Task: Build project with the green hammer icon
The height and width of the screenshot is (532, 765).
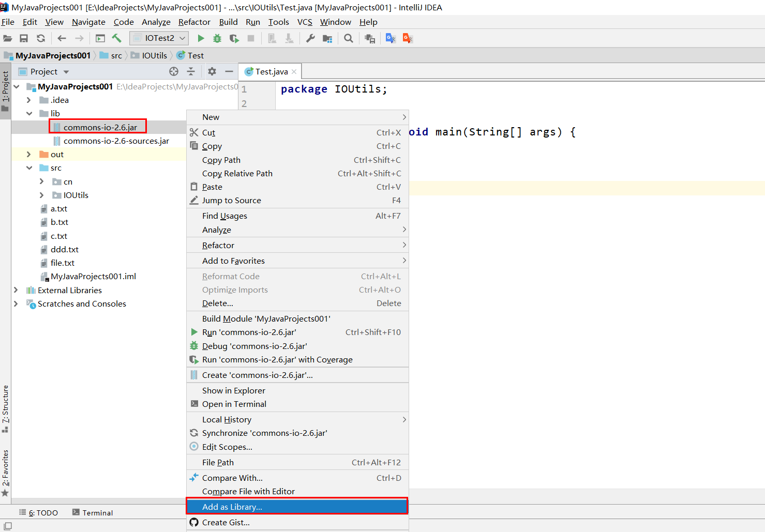Action: [x=117, y=38]
